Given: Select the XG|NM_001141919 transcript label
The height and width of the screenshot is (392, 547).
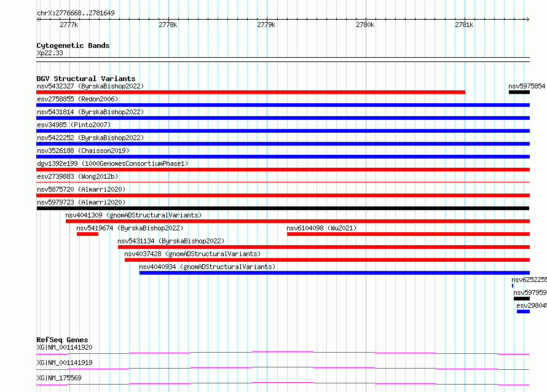Looking at the screenshot, I should 65,363.
